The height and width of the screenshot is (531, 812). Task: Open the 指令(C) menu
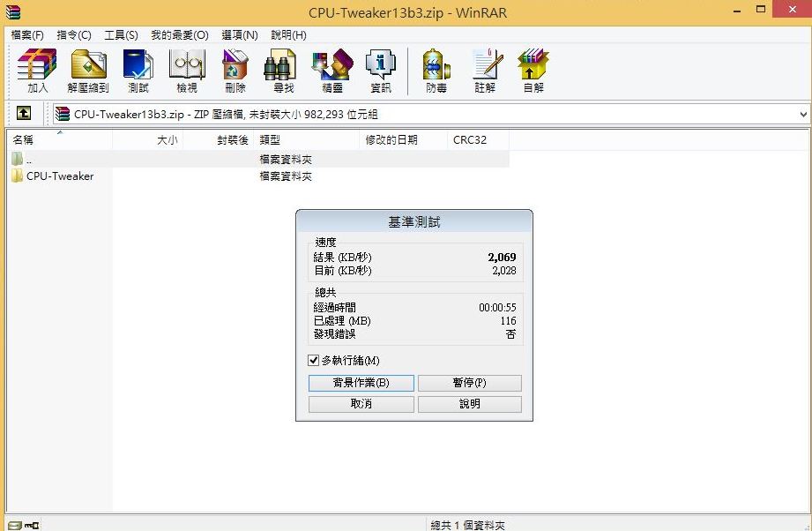74,34
